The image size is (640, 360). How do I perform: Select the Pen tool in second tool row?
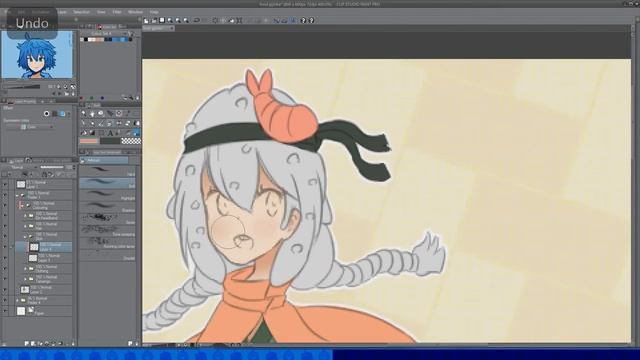click(x=84, y=123)
